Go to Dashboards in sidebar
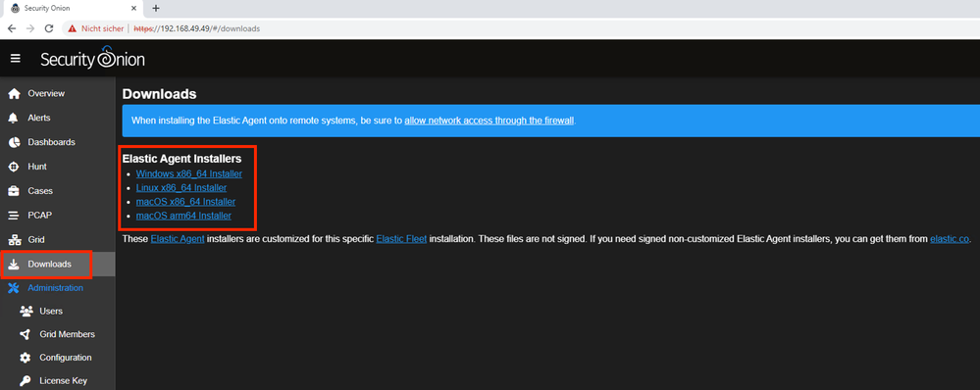The height and width of the screenshot is (390, 980). pos(58,142)
